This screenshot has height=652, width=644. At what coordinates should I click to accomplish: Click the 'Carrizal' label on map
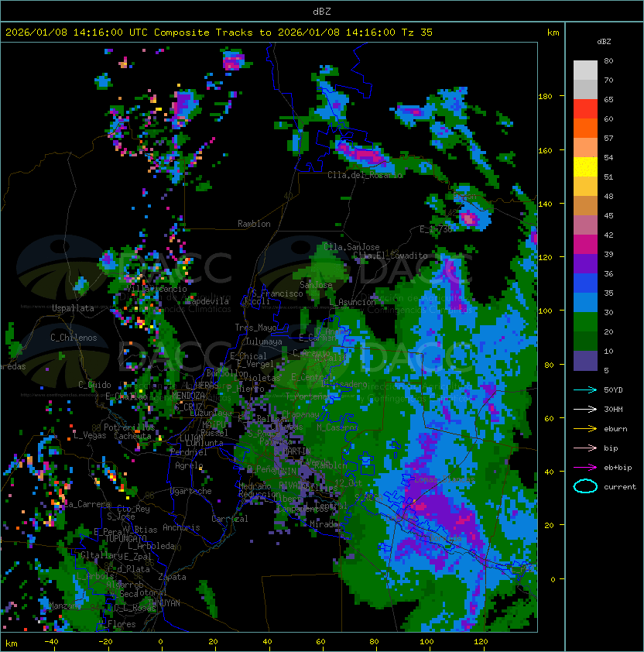coord(230,519)
